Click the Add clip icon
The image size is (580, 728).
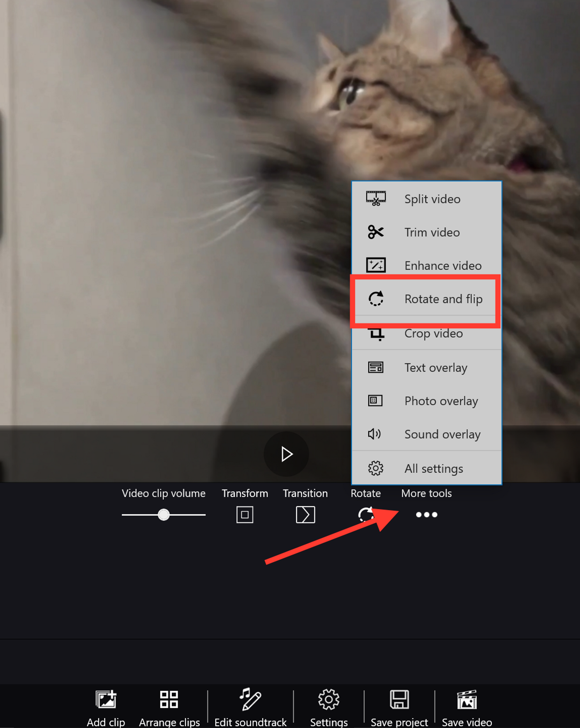tap(106, 699)
